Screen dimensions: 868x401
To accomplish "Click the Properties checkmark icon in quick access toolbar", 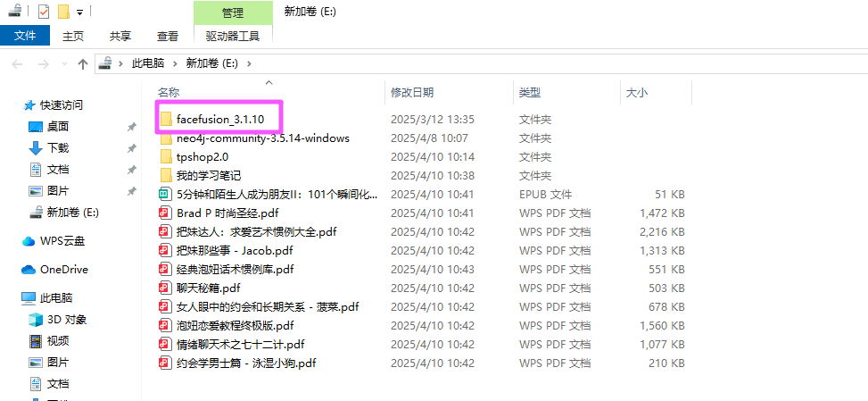I will 43,11.
